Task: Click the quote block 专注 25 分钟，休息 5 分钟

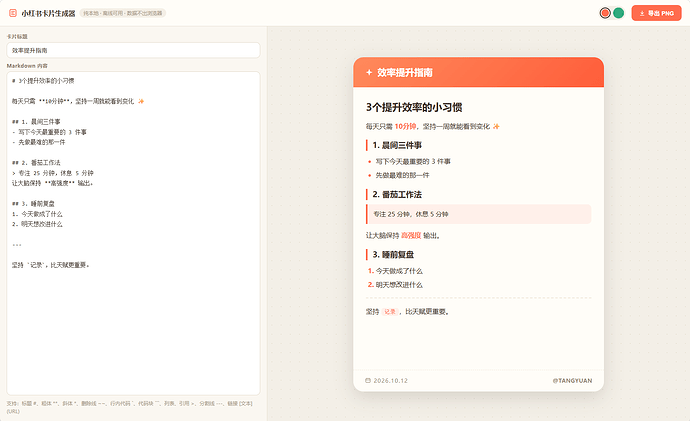Action: click(478, 214)
